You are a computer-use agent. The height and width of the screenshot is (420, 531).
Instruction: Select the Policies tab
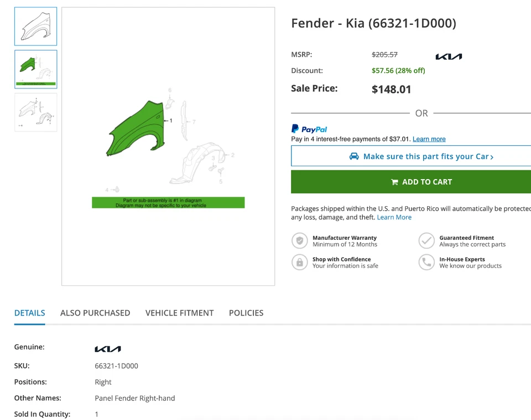click(x=246, y=313)
